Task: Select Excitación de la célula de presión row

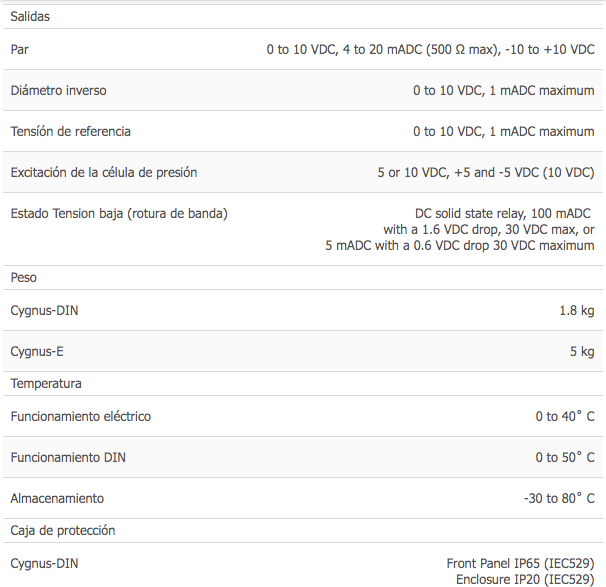Action: (x=303, y=172)
